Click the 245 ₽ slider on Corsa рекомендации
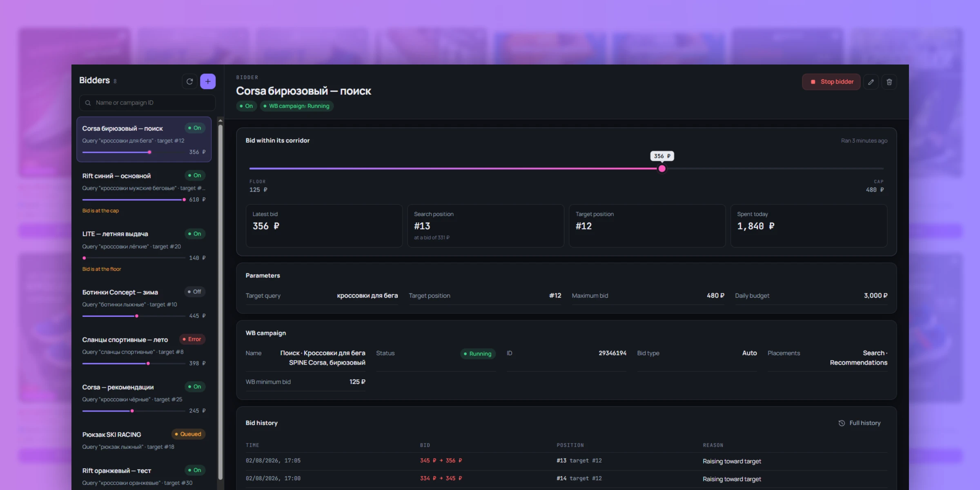980x490 pixels. pos(134,411)
